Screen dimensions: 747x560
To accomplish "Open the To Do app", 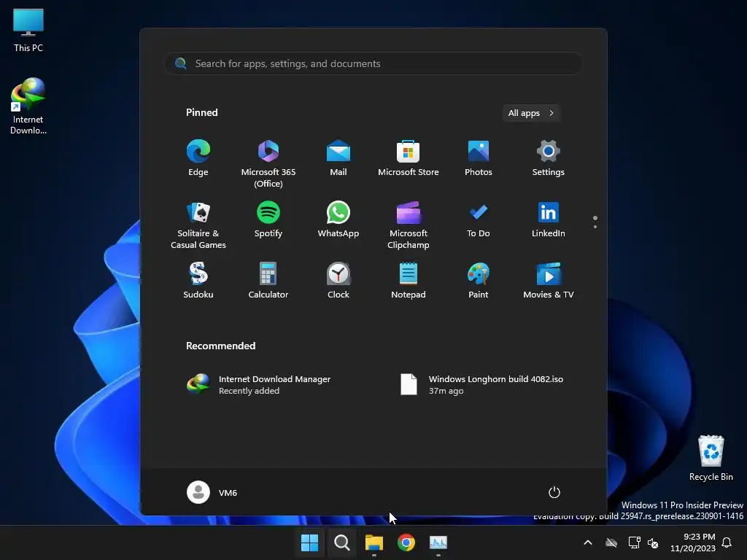I will (479, 219).
